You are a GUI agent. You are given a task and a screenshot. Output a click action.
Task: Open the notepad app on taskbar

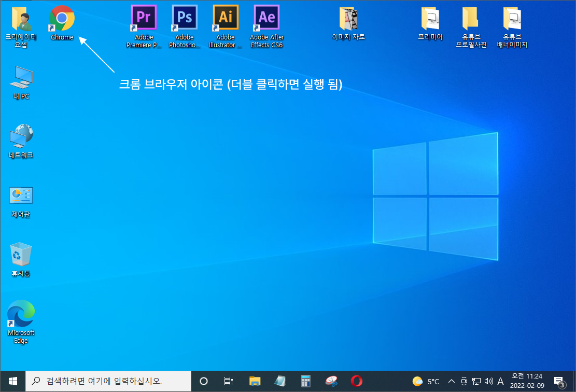pyautogui.click(x=280, y=381)
